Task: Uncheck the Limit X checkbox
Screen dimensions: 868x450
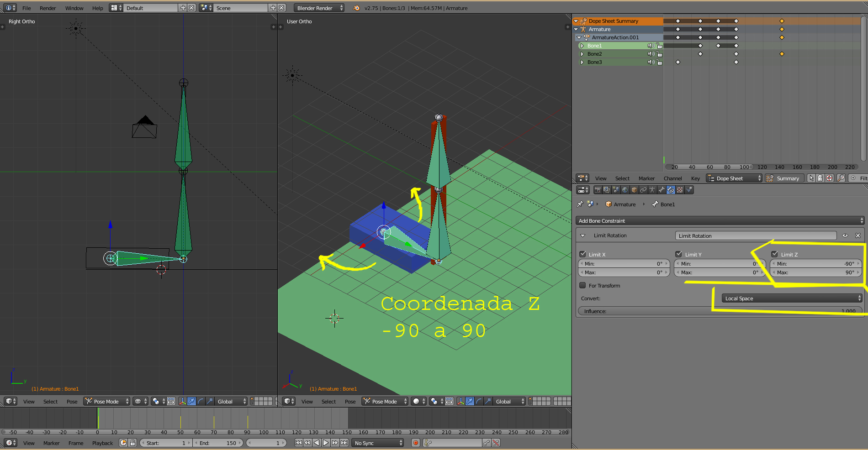Action: pos(582,254)
